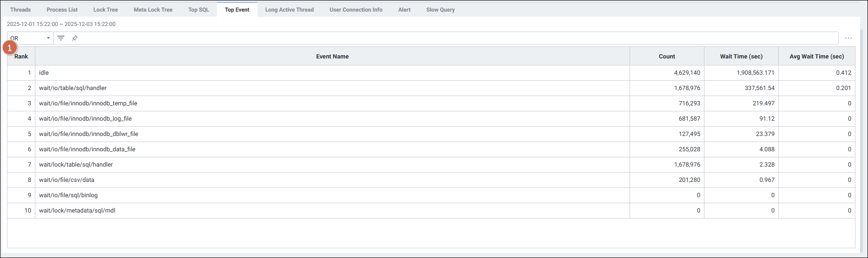Sort by the Event Name column header
868x258 pixels.
[332, 56]
